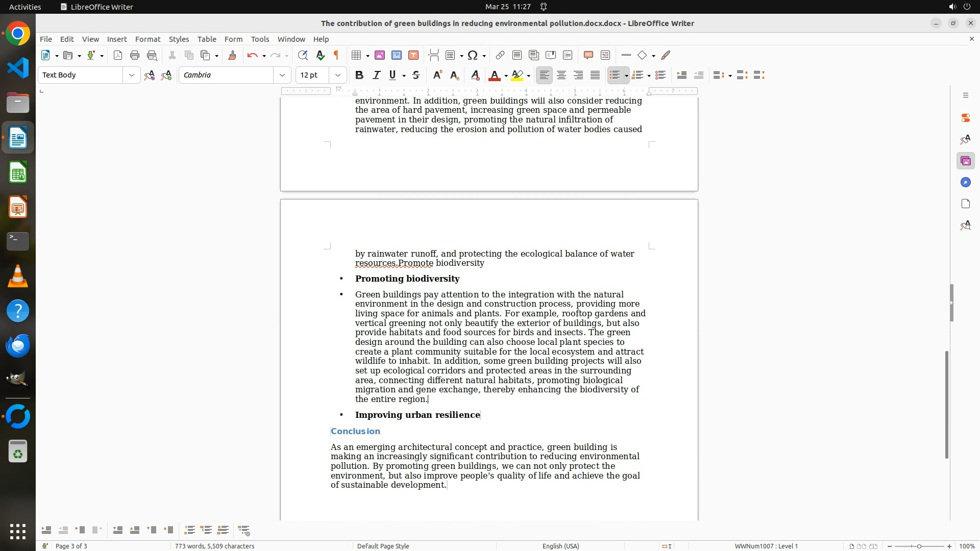This screenshot has height=551, width=980.
Task: Click the Insert Image toolbar icon
Action: click(x=380, y=56)
